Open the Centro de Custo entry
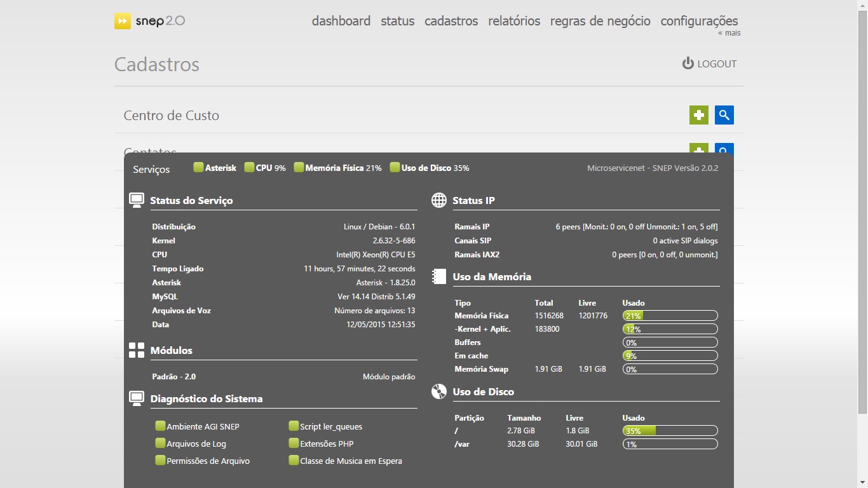Viewport: 868px width, 488px height. pos(172,116)
